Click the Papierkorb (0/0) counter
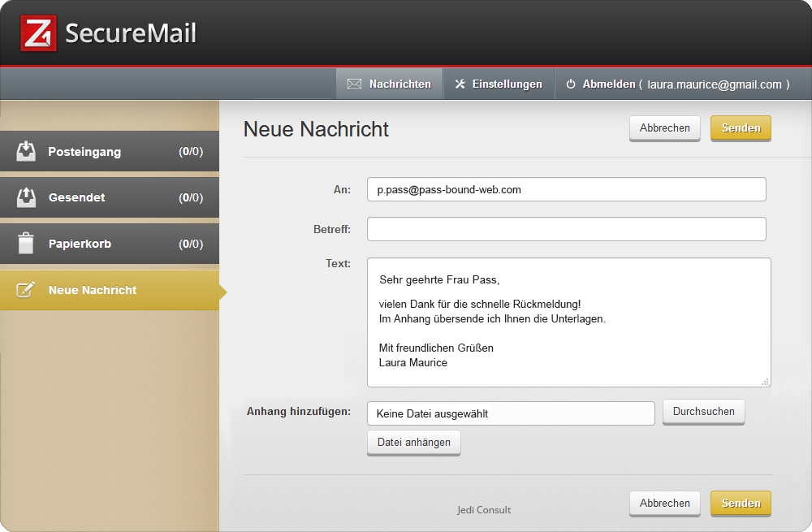The height and width of the screenshot is (532, 812). 191,244
